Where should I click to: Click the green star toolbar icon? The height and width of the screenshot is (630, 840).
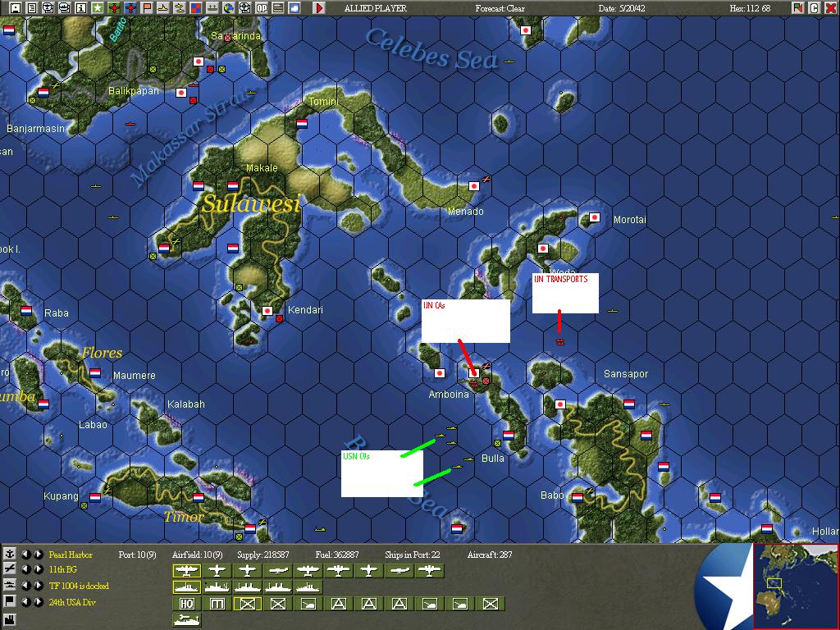97,8
